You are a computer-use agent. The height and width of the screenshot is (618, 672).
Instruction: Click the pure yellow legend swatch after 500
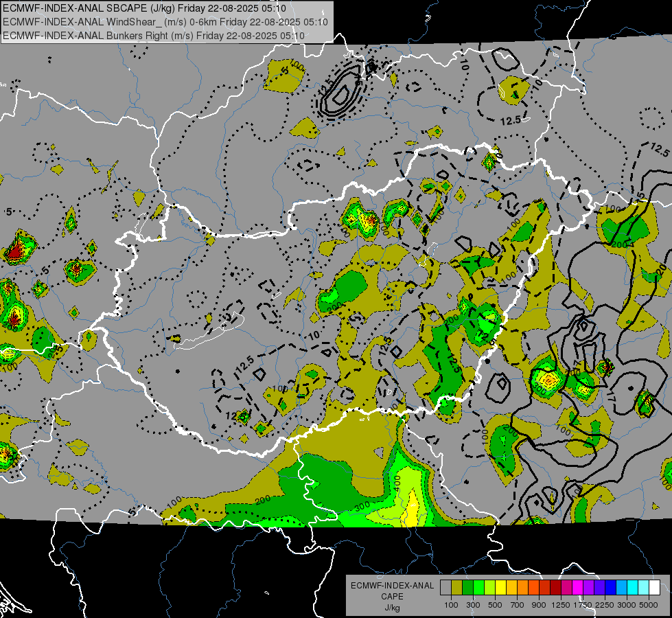(500, 587)
